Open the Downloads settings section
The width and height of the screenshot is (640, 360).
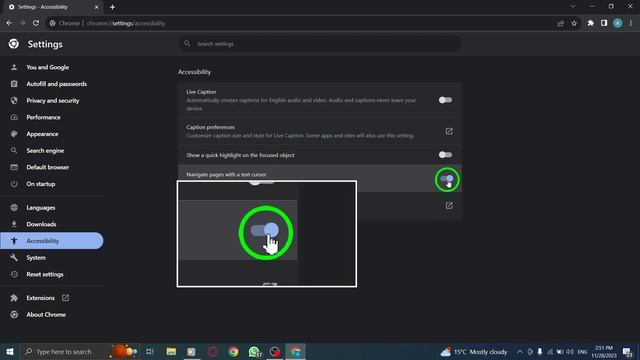pyautogui.click(x=41, y=224)
